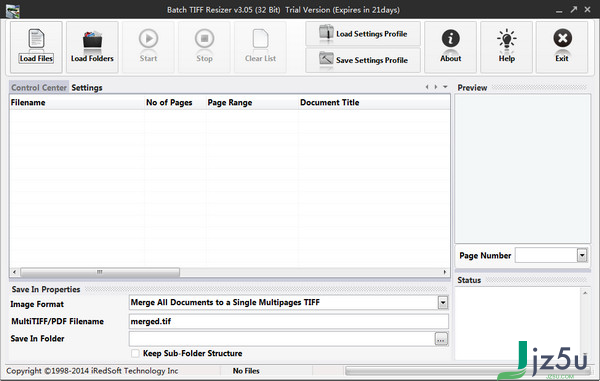
Task: Click the No Files status text
Action: [246, 371]
